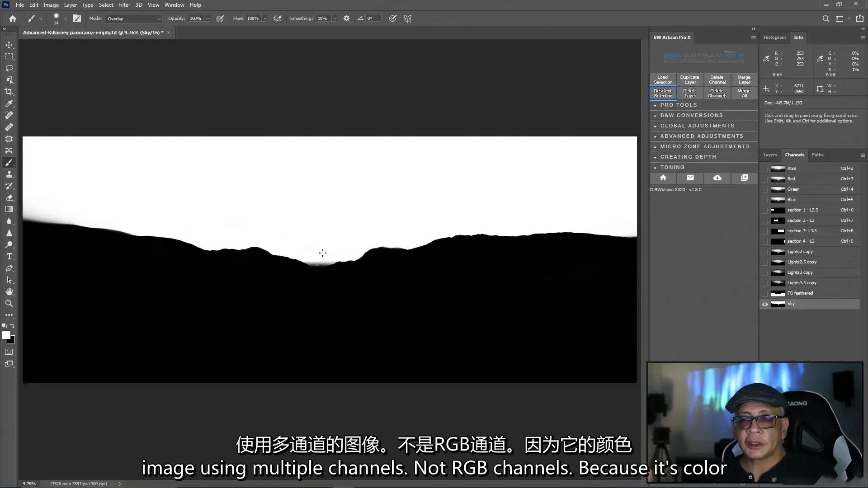Select the Lasso tool
Viewport: 868px width, 488px height.
9,69
